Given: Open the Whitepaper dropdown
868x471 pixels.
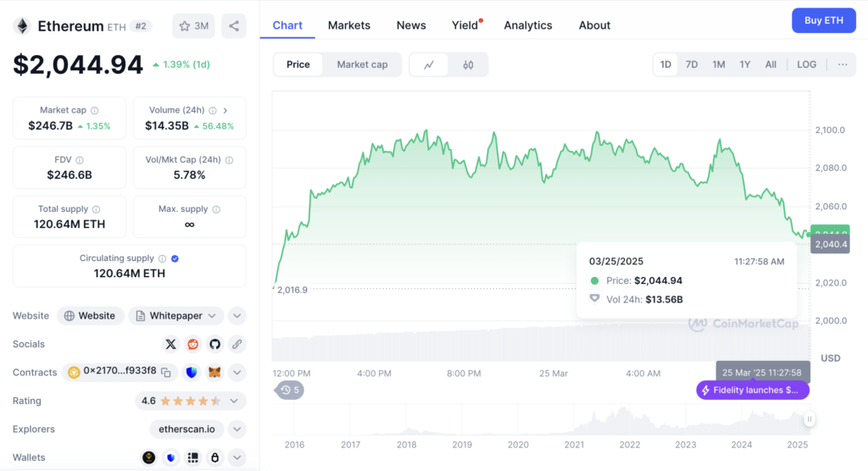Looking at the screenshot, I should [x=176, y=315].
